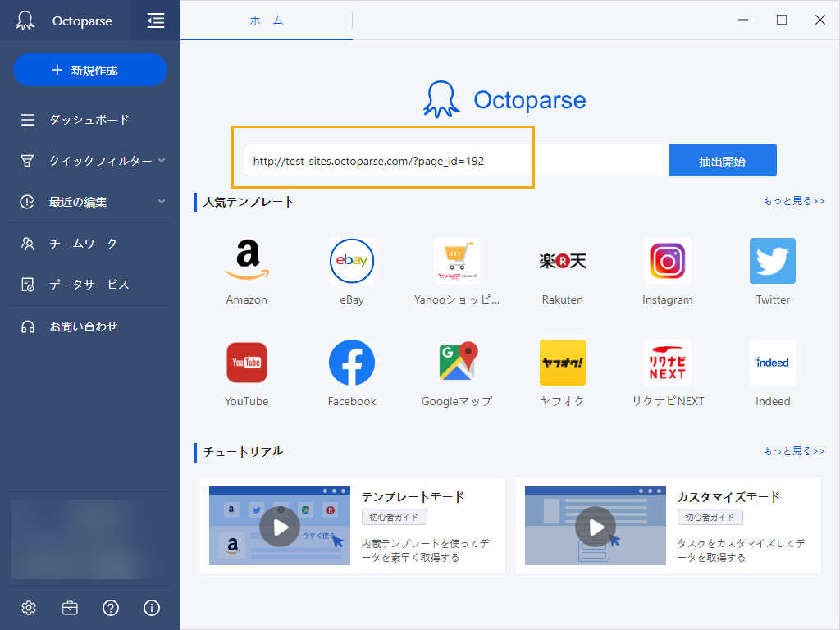Viewport: 840px width, 630px height.
Task: Select the Twitter template icon
Action: (x=773, y=261)
